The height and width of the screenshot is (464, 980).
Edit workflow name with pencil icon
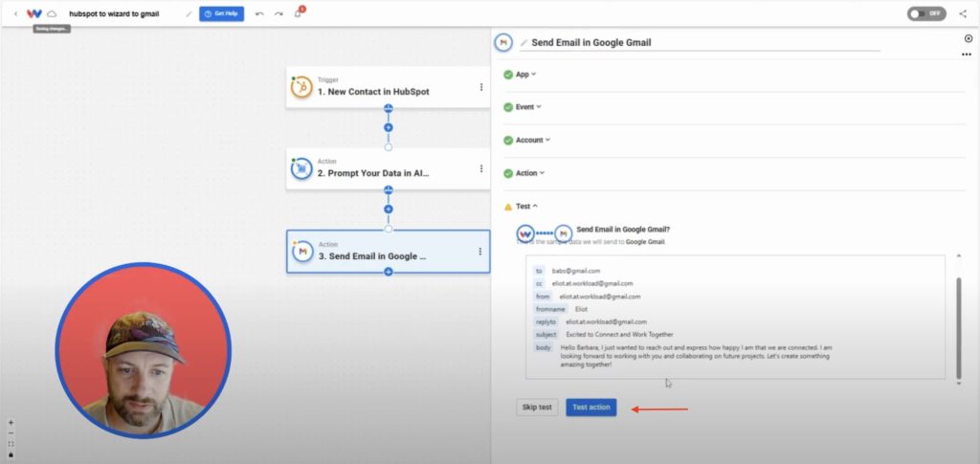coord(189,13)
